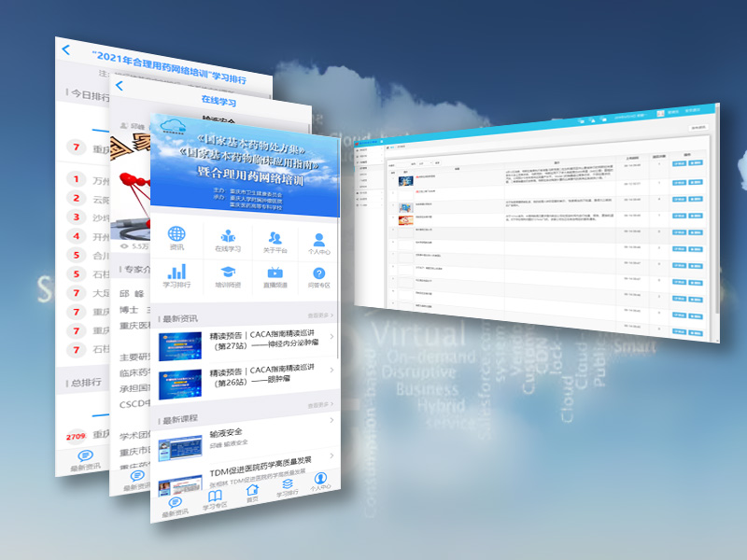Tap the 在线学习 icon in the home grid
The width and height of the screenshot is (747, 560).
click(227, 237)
